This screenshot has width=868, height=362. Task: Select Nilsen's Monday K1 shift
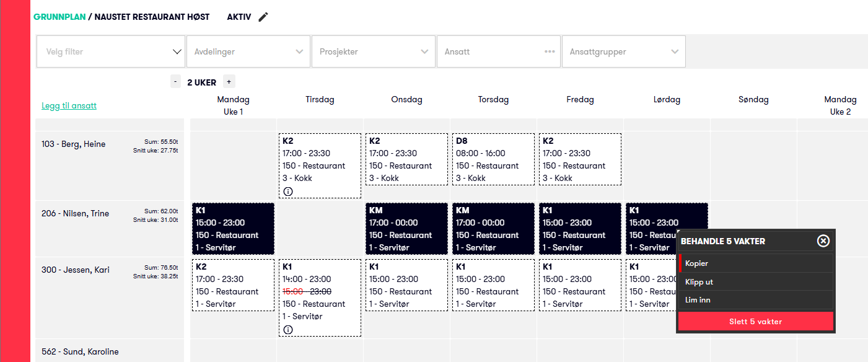coord(233,229)
